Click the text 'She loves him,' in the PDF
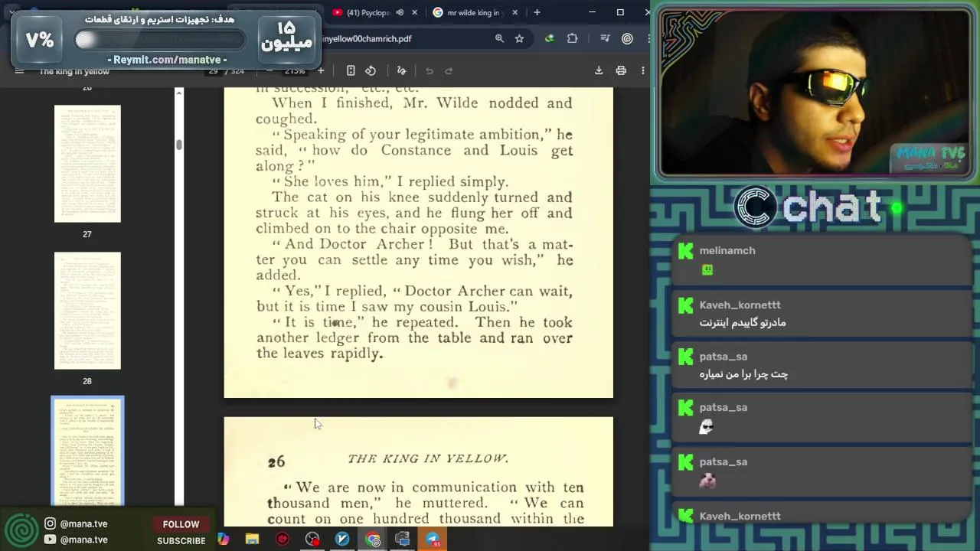The height and width of the screenshot is (551, 980). tap(335, 181)
